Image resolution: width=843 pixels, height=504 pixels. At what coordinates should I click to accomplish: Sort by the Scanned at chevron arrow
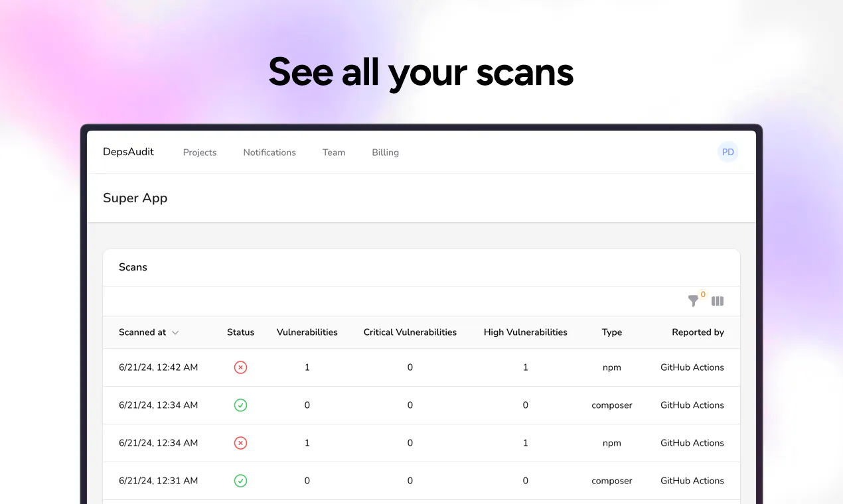[x=175, y=333]
